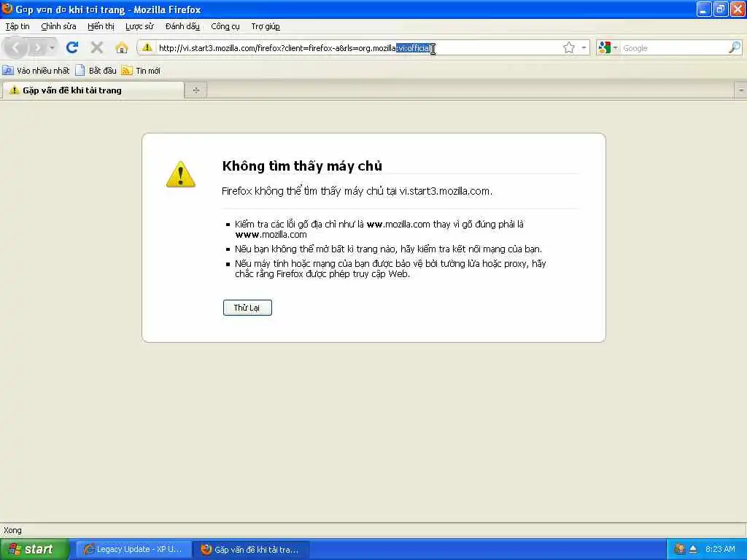Close the Firefox window
This screenshot has width=747, height=560.
738,9
